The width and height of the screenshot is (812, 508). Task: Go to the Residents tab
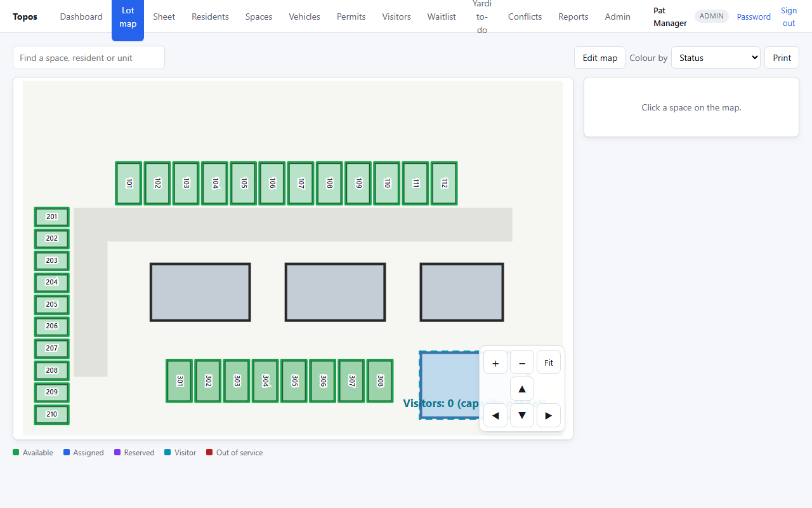211,17
